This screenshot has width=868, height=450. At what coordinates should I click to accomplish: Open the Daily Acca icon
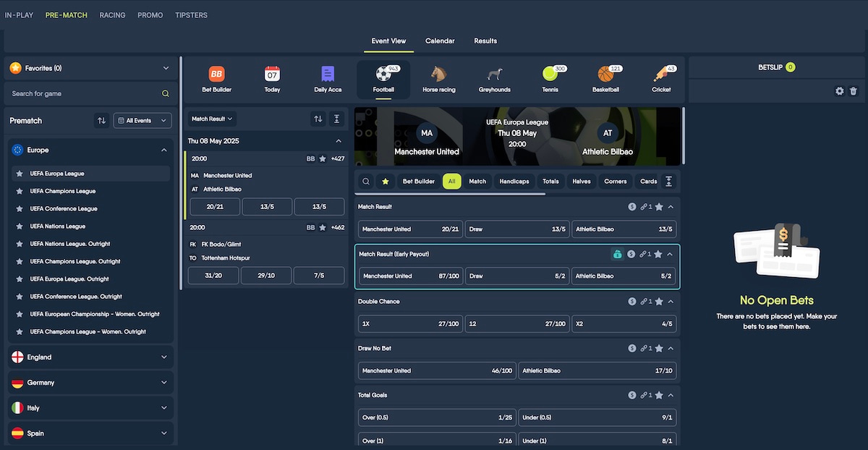[x=328, y=74]
